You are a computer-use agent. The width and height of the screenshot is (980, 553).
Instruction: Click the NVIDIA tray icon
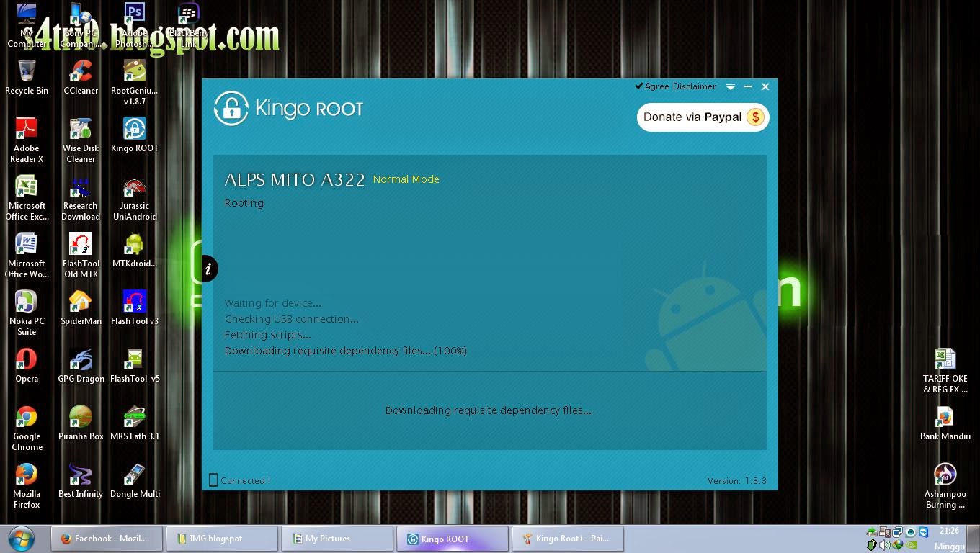912,546
